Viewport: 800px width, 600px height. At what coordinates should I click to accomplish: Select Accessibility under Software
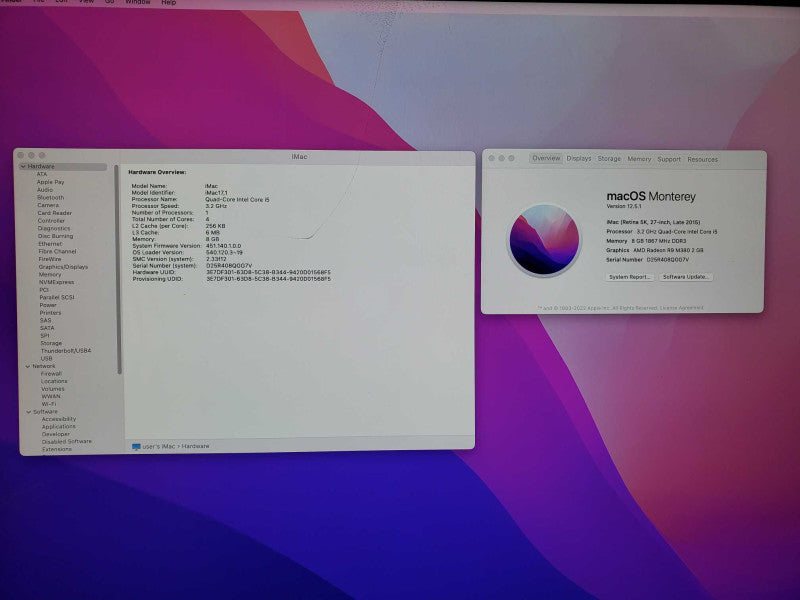59,419
